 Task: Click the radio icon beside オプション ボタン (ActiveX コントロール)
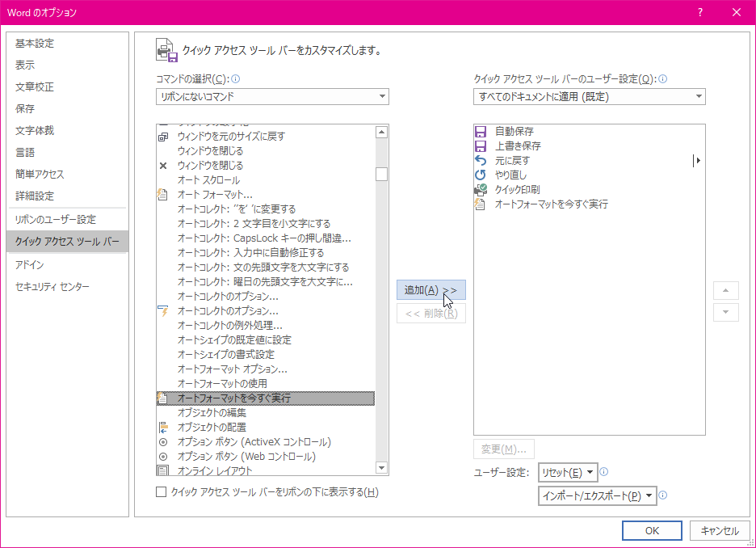coord(163,442)
